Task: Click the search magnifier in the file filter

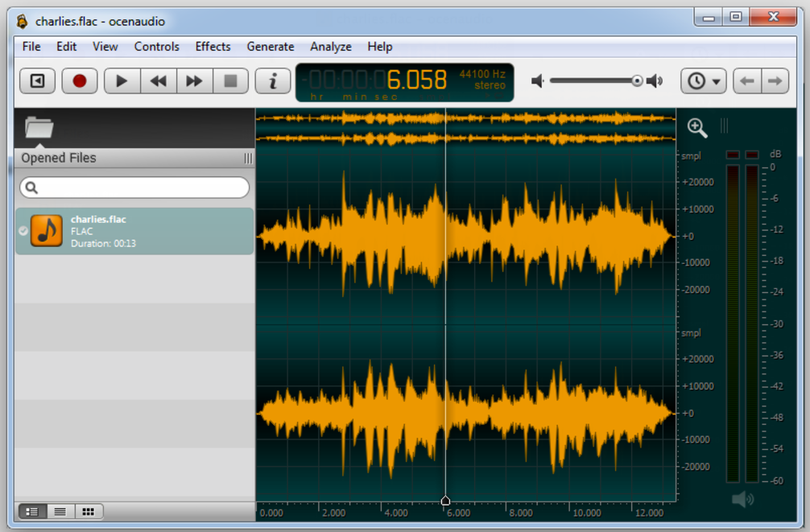Action: [30, 187]
